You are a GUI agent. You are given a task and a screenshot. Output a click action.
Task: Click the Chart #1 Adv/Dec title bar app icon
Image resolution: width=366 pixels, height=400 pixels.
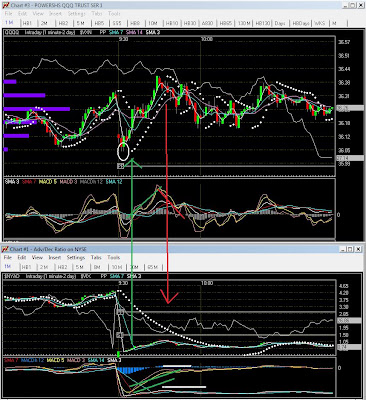click(6, 249)
